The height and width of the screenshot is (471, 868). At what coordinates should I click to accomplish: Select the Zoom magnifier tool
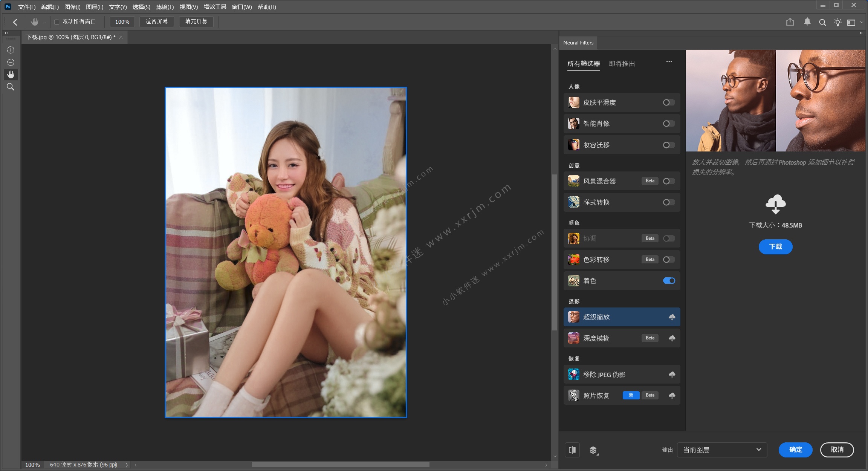point(11,87)
